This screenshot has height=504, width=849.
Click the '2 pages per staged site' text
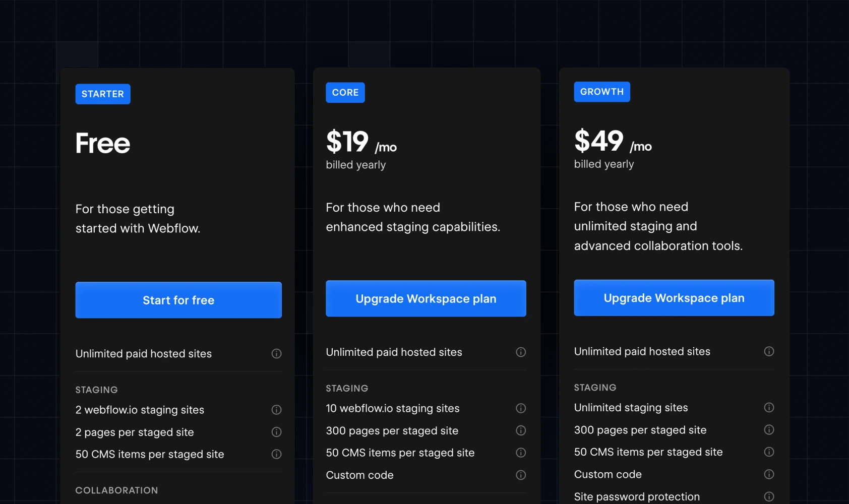point(135,432)
